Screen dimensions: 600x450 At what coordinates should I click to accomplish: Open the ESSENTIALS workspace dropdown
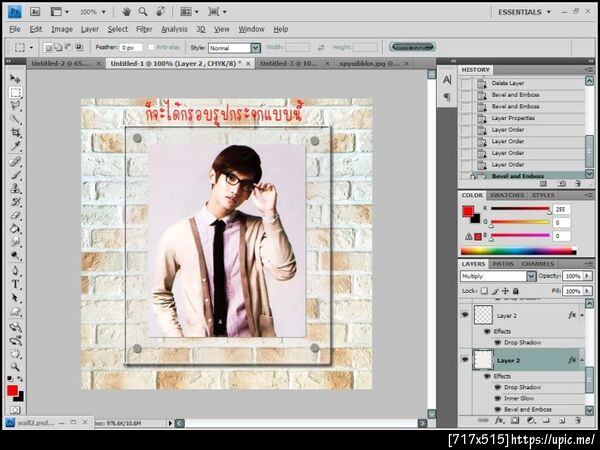click(x=525, y=12)
